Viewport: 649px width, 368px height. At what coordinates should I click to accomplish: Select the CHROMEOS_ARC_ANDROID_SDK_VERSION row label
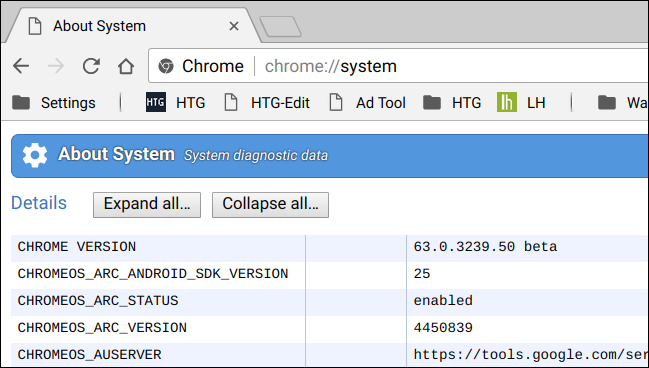point(153,274)
